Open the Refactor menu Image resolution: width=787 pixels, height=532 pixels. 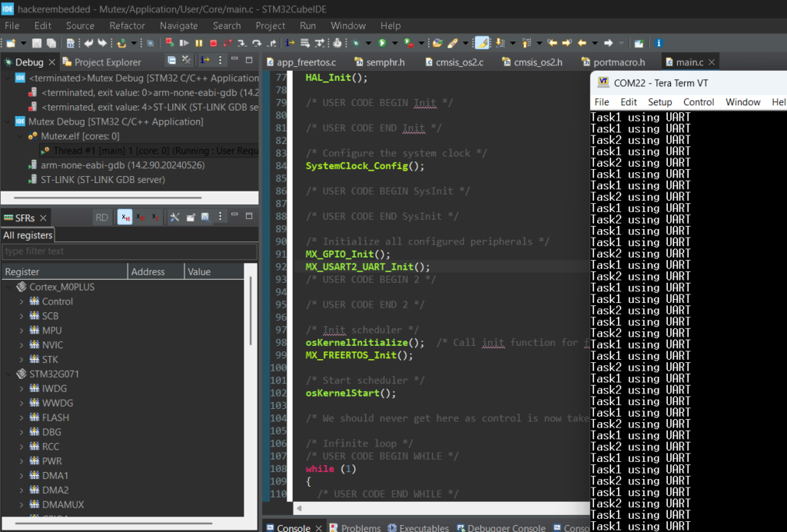tap(127, 25)
